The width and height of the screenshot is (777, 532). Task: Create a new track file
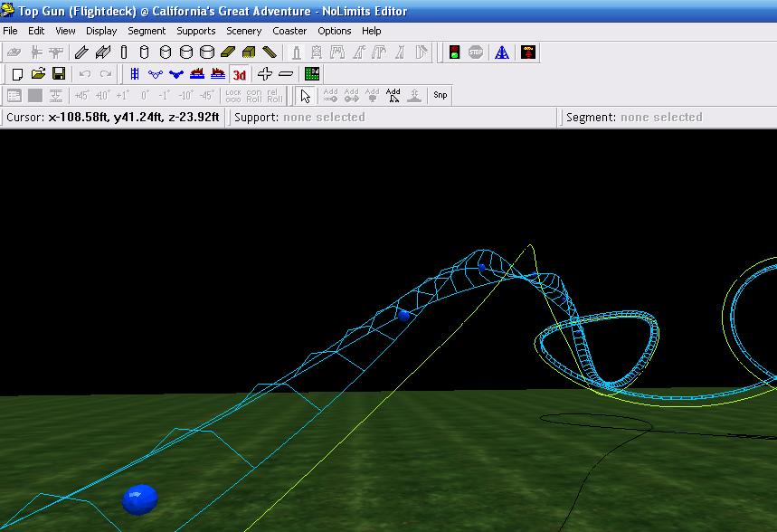point(17,74)
